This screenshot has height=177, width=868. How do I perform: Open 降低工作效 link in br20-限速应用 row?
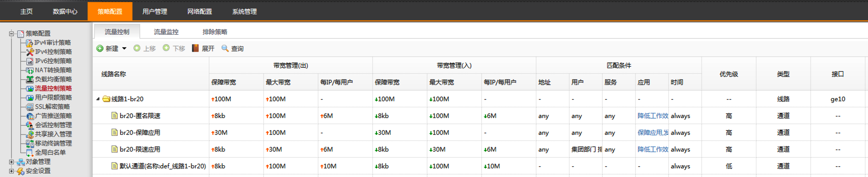[x=653, y=149]
